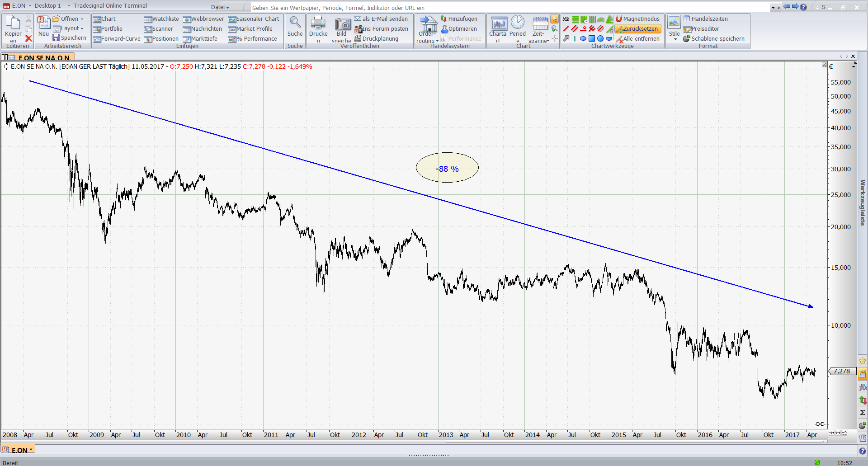Click Alle entfernen to clear drawings
Viewport: 868px width, 466px height.
(637, 39)
